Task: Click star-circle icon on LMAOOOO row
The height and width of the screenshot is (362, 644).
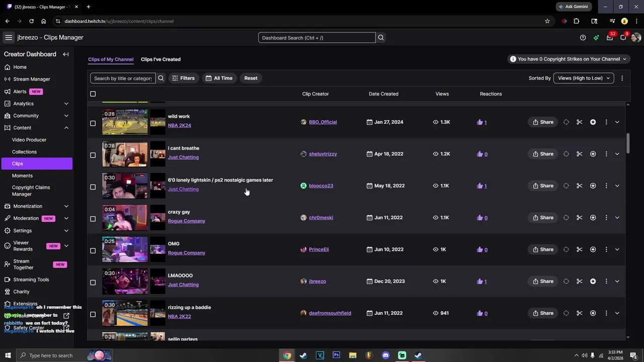Action: click(593, 281)
